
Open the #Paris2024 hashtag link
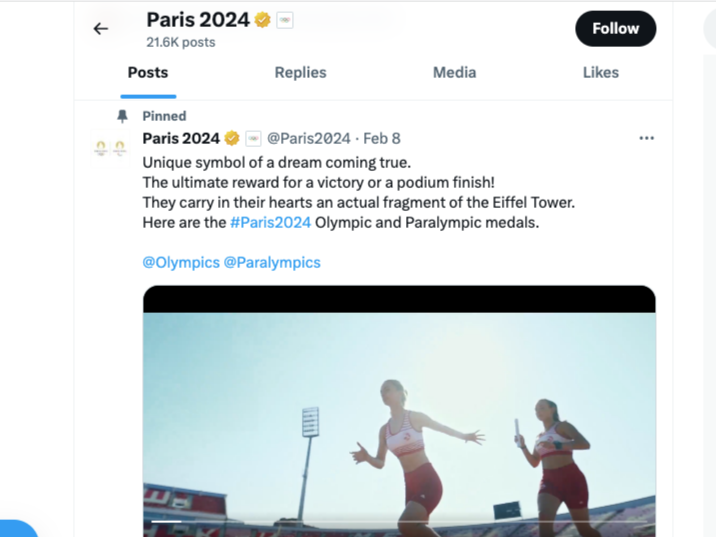click(x=270, y=222)
